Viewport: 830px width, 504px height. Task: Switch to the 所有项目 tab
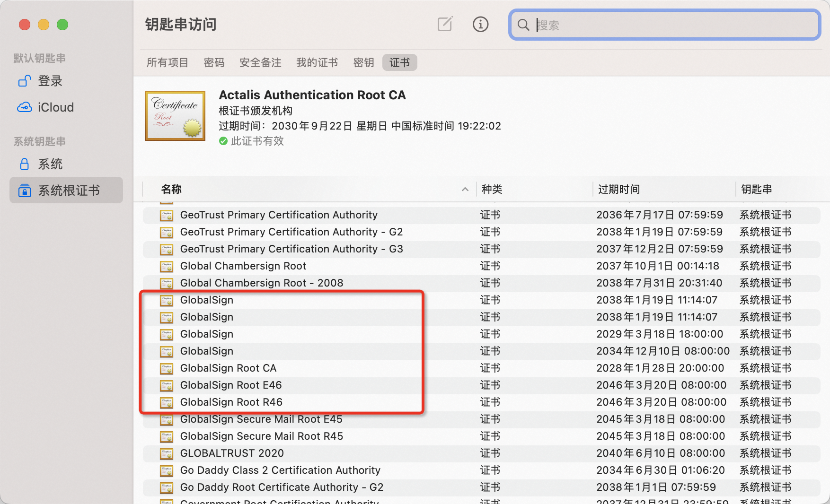168,62
